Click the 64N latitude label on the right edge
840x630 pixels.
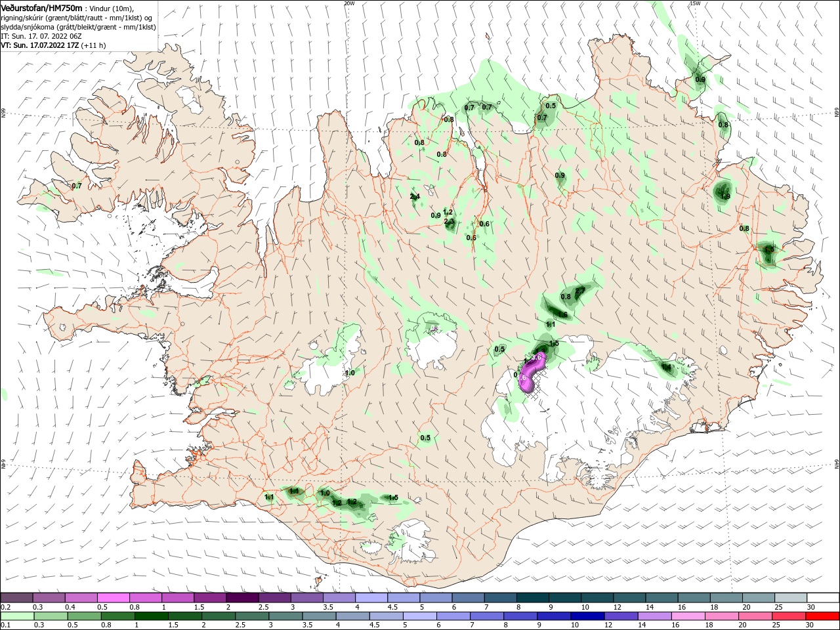point(837,463)
